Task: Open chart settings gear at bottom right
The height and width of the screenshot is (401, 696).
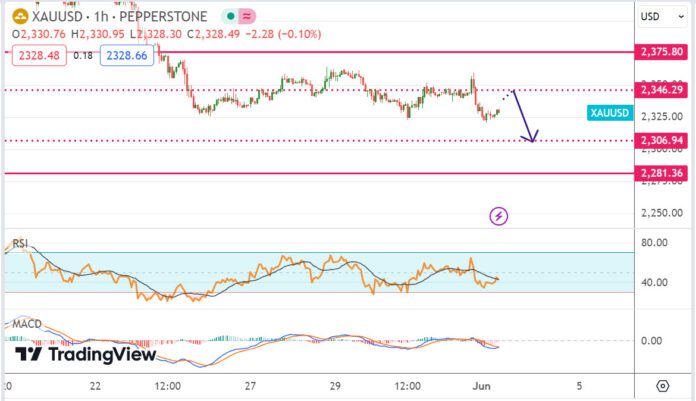Action: click(662, 385)
